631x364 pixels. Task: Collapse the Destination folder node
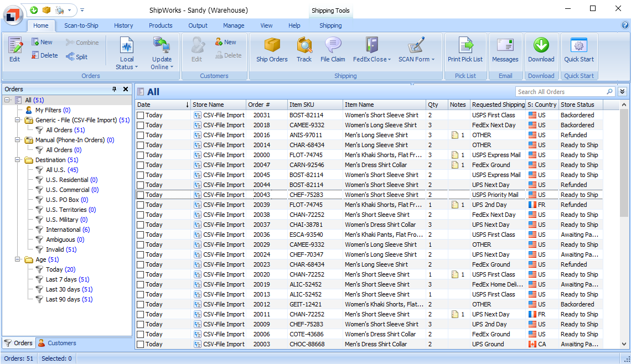[18, 160]
